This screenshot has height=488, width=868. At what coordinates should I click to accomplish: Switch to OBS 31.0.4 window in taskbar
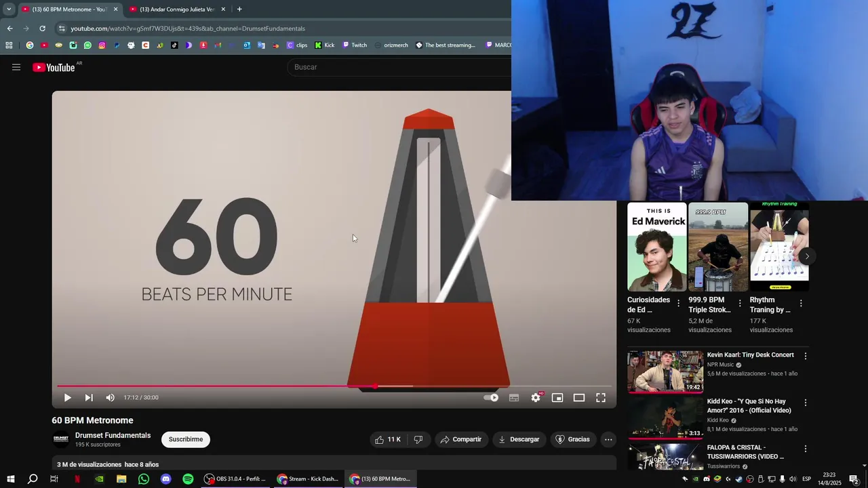[235, 479]
